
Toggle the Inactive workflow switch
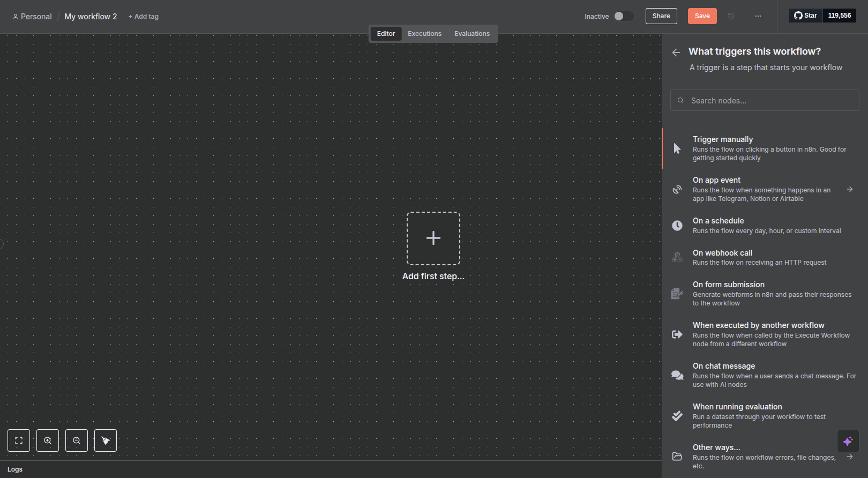(624, 16)
